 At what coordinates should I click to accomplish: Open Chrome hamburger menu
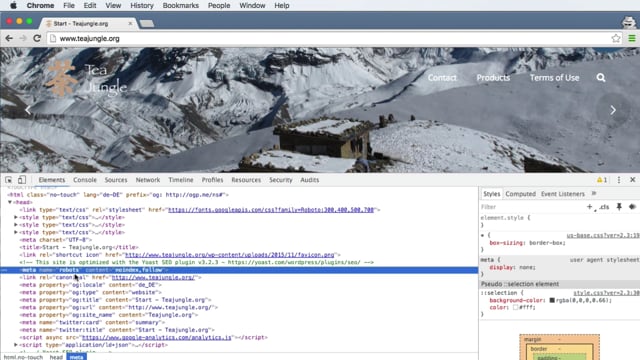click(x=632, y=38)
